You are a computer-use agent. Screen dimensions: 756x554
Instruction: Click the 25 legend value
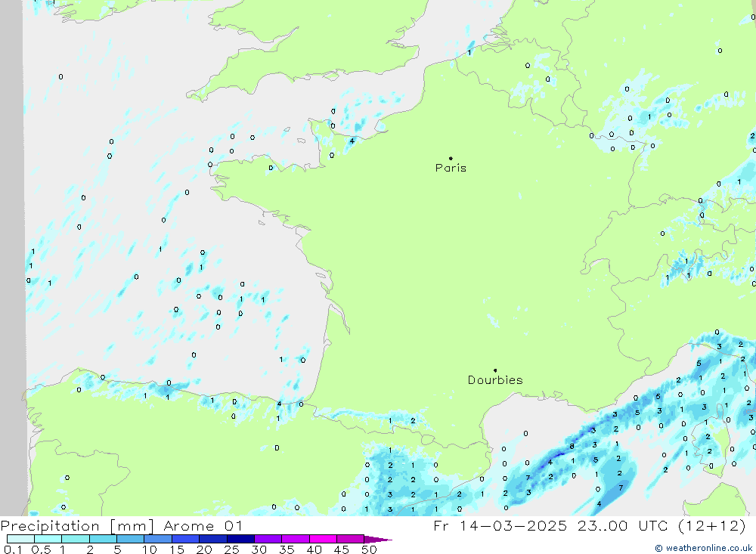point(231,549)
